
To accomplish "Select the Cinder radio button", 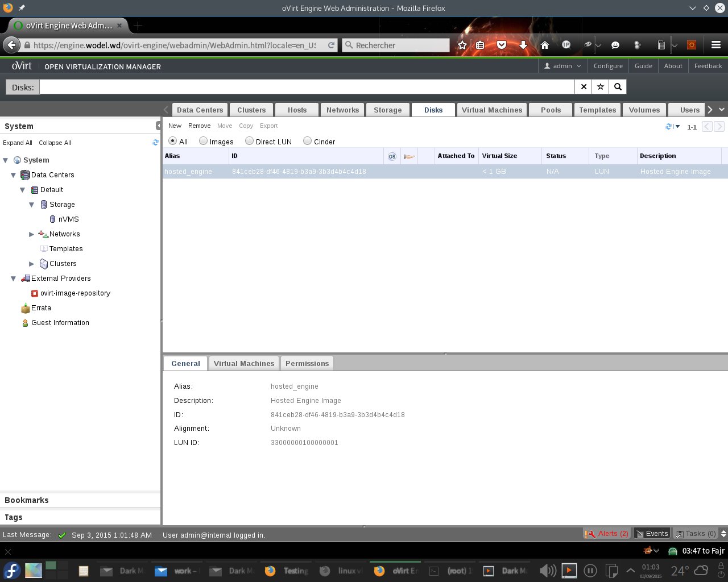I will [307, 141].
